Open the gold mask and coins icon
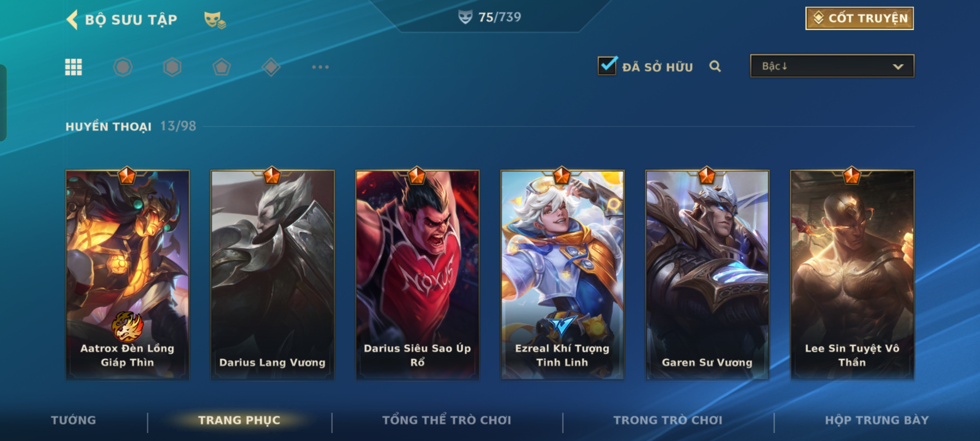Screen dimensions: 980x441 (x=215, y=20)
